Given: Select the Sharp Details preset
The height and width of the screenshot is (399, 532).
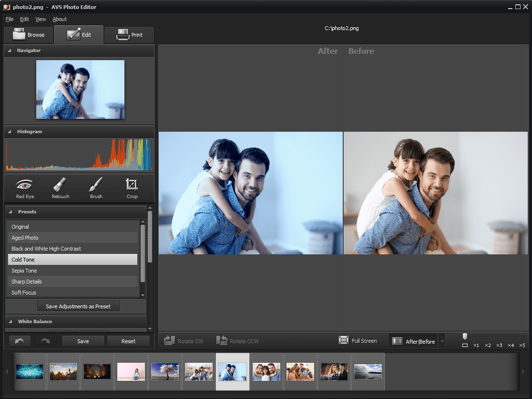Looking at the screenshot, I should [x=72, y=282].
